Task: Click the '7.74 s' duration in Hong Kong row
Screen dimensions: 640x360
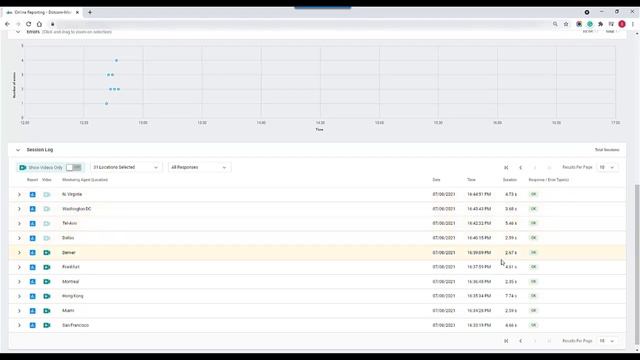Action: click(x=511, y=296)
